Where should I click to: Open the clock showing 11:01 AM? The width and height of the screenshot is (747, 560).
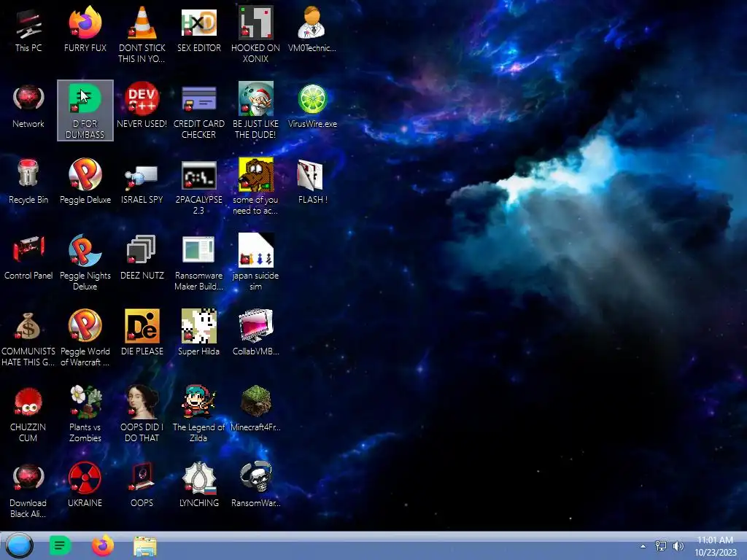coord(715,546)
